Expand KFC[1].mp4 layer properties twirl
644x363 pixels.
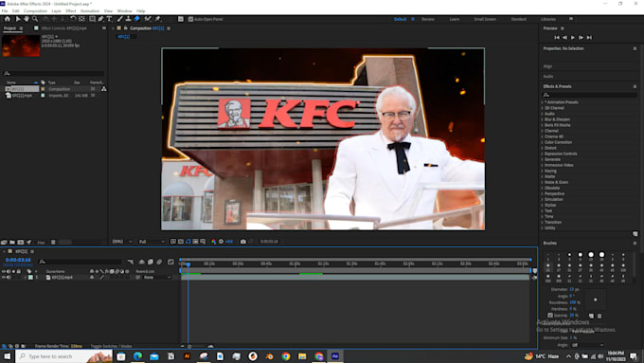26,278
